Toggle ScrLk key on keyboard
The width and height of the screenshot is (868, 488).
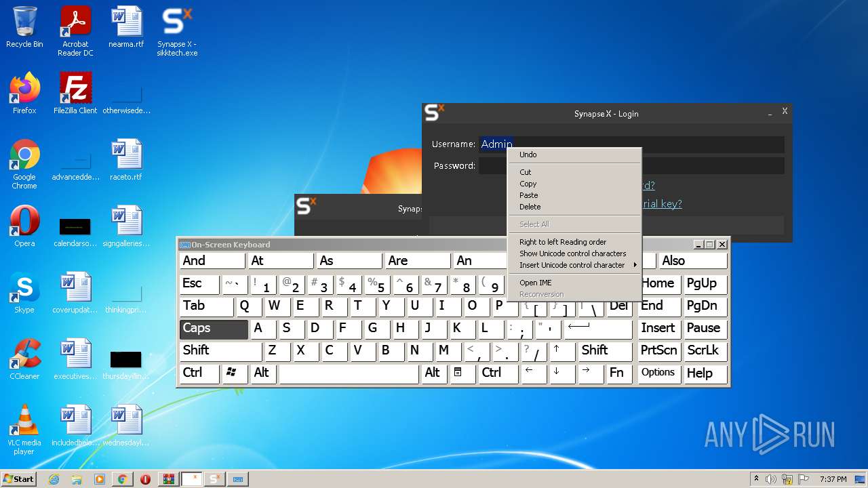click(x=706, y=351)
